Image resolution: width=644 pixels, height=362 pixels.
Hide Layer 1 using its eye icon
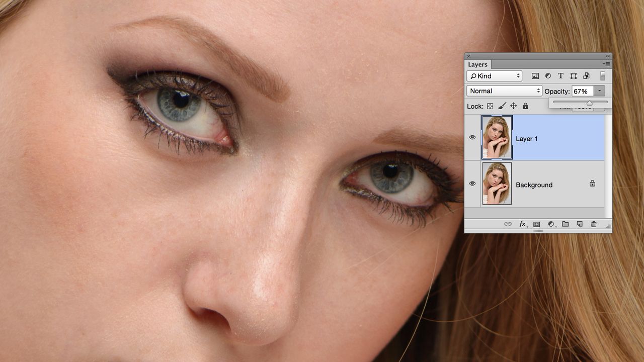pos(472,137)
